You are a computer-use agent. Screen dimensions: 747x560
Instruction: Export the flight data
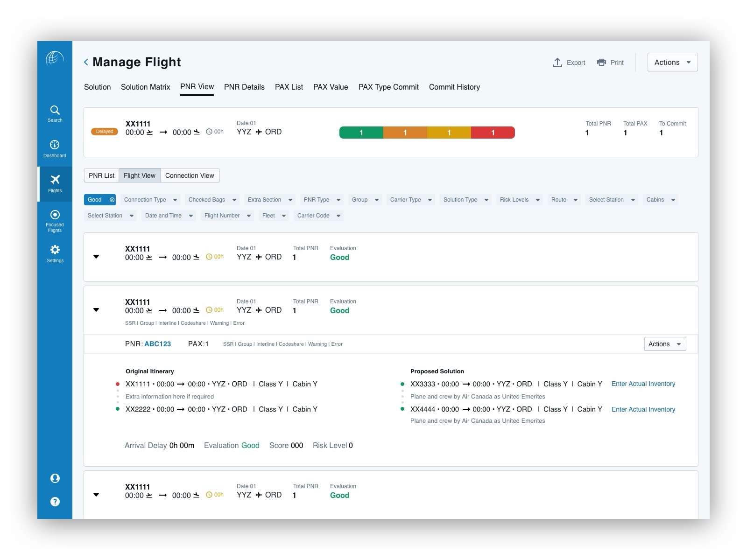[x=569, y=62]
